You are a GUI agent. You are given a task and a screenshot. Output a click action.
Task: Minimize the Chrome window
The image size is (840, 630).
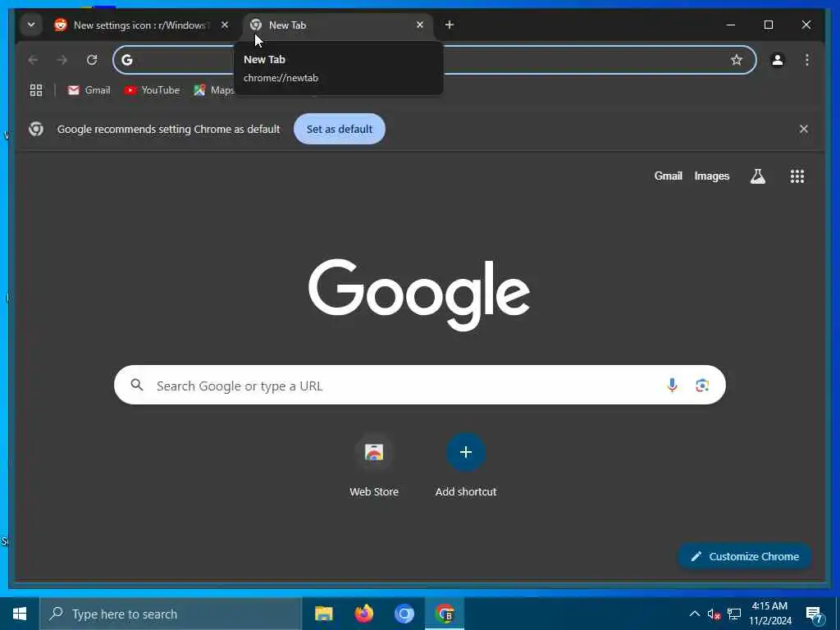point(731,25)
